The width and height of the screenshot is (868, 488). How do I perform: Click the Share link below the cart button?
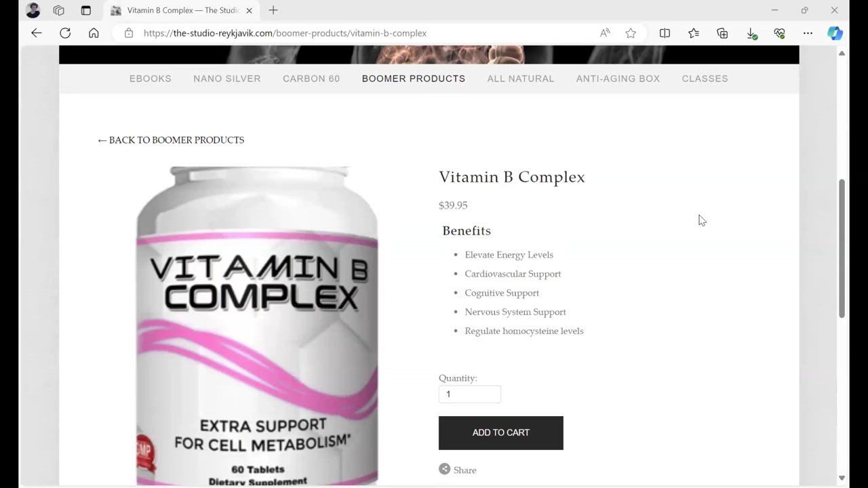pyautogui.click(x=458, y=470)
